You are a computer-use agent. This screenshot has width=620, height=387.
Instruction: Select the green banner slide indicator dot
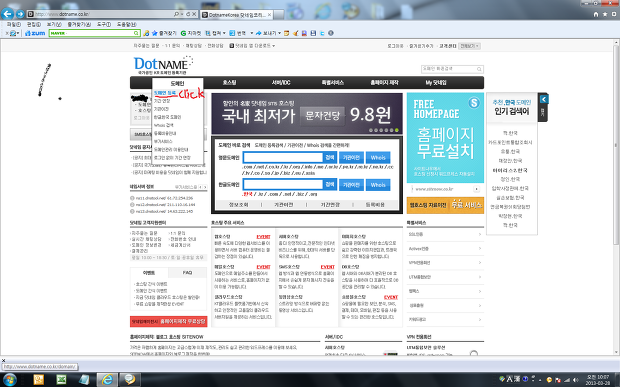point(397,130)
